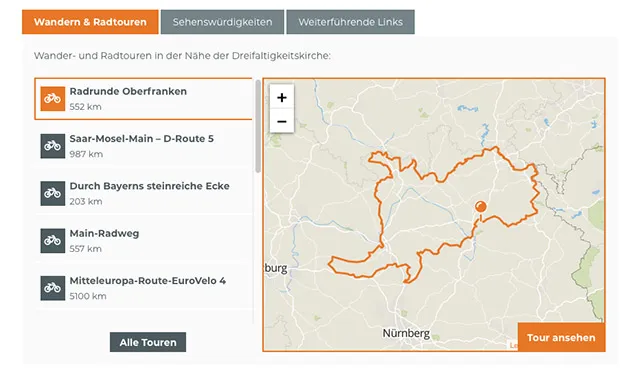The width and height of the screenshot is (640, 374).
Task: Select the Radrunde Oberfranken tour title
Action: point(128,91)
